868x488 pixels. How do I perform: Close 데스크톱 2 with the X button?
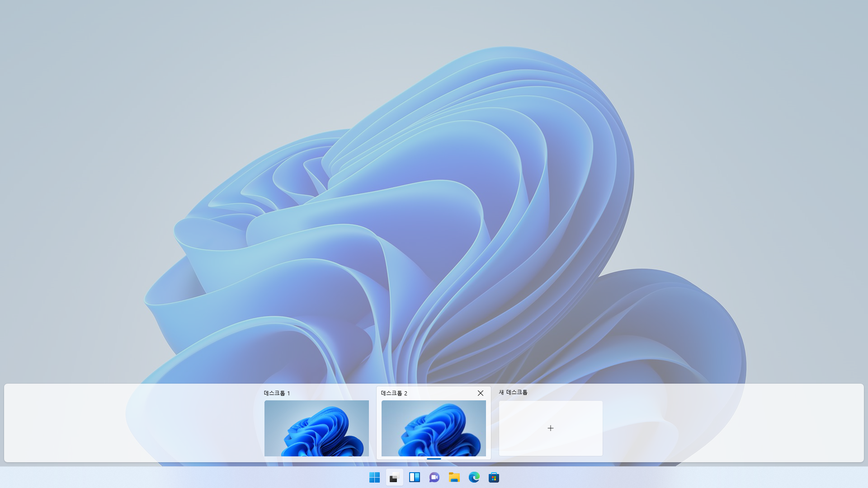coord(481,393)
